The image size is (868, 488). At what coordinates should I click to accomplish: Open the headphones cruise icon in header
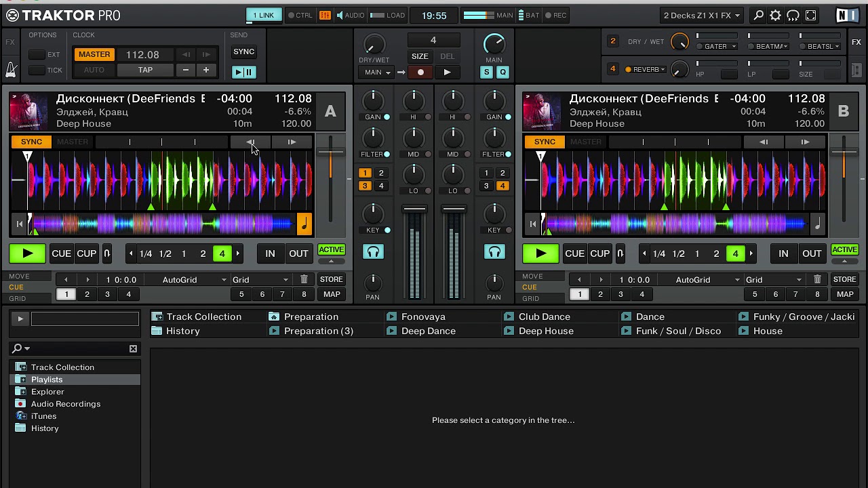pos(793,15)
